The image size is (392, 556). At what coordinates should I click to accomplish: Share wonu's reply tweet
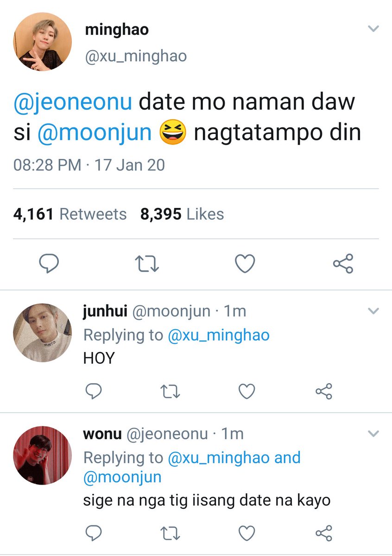(x=324, y=532)
